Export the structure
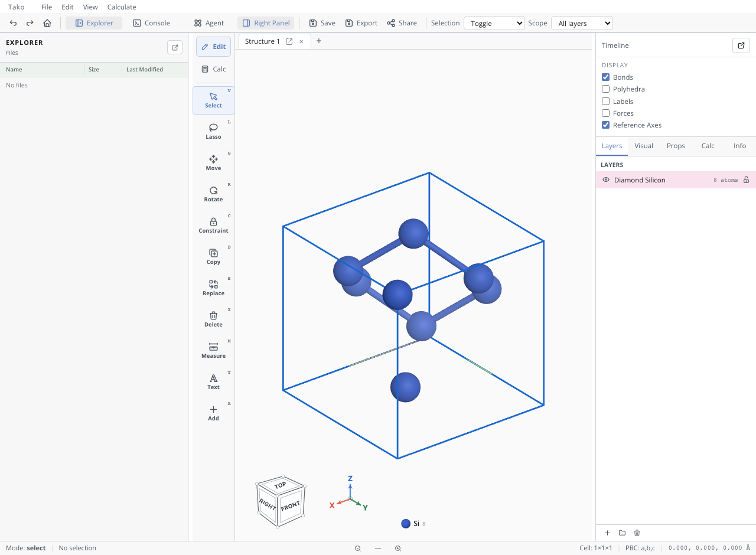 click(x=361, y=23)
